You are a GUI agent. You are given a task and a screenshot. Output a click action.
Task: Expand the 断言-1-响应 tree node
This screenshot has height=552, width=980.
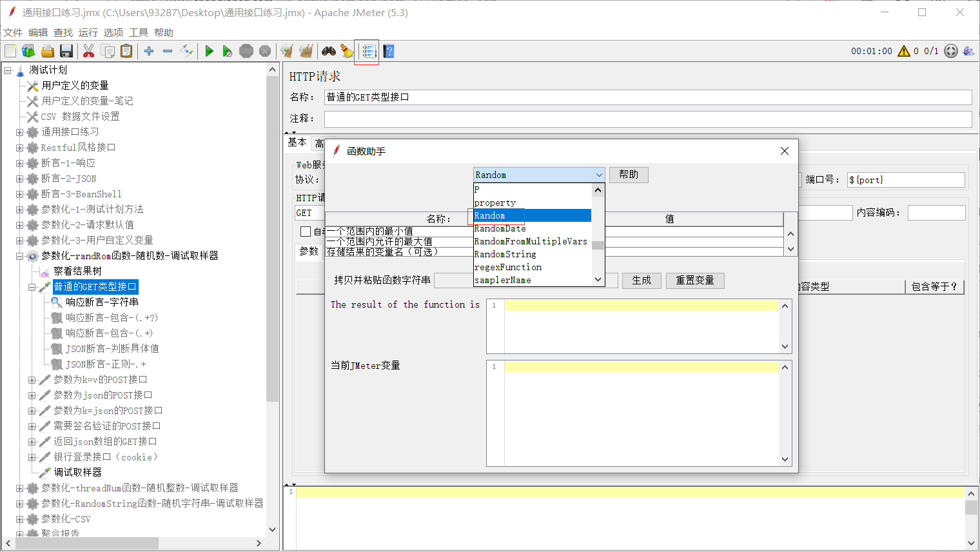pyautogui.click(x=19, y=163)
